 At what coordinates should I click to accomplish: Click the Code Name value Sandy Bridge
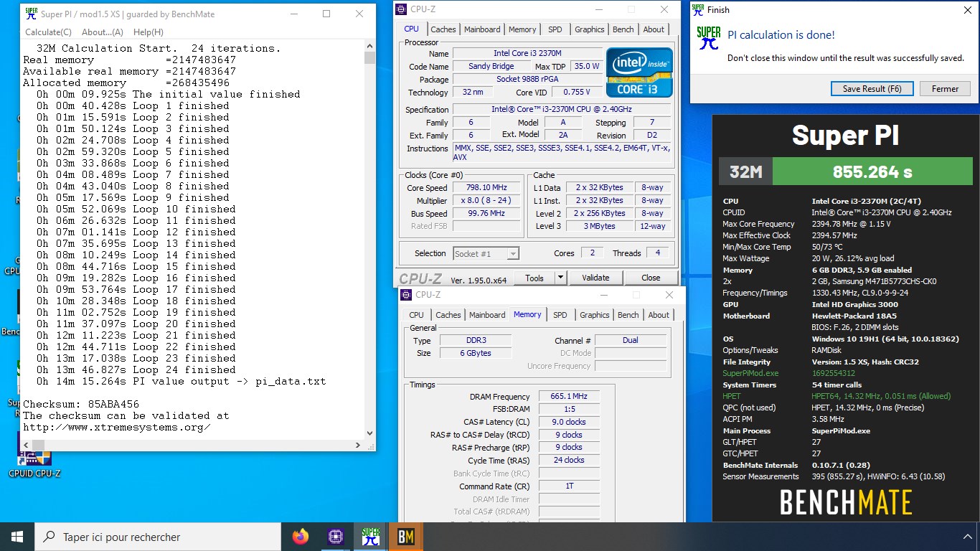(491, 66)
